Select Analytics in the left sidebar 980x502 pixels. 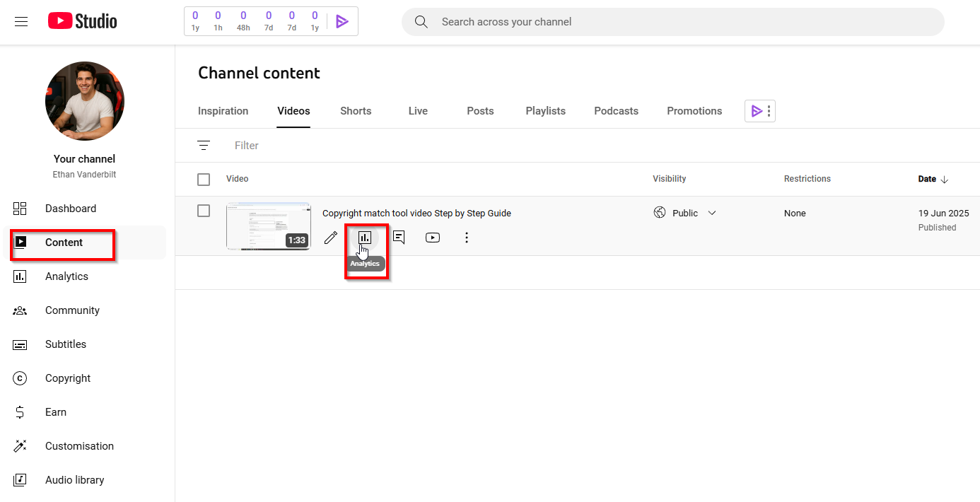point(67,276)
